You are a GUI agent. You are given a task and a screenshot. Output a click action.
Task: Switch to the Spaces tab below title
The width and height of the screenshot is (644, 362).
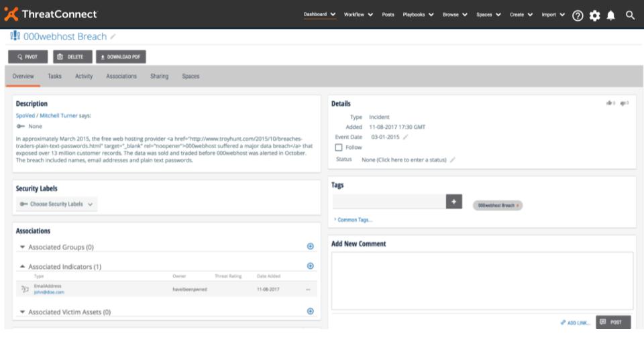(x=191, y=76)
